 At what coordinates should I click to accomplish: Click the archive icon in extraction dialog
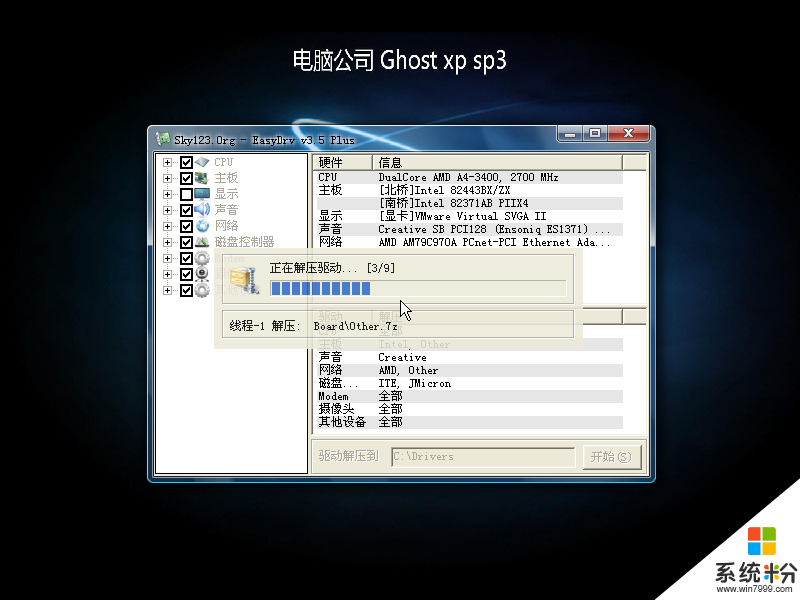pyautogui.click(x=243, y=284)
